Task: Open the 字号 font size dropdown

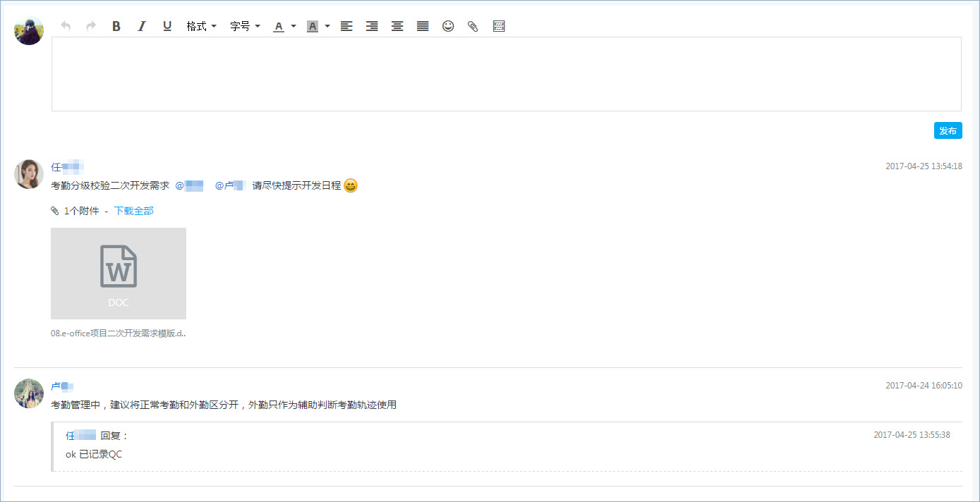Action: [x=245, y=26]
